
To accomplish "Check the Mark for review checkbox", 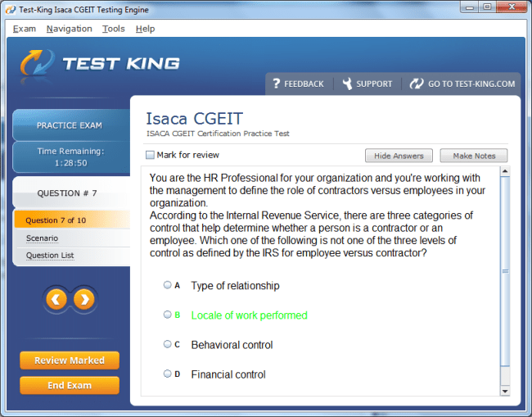I will (x=150, y=155).
